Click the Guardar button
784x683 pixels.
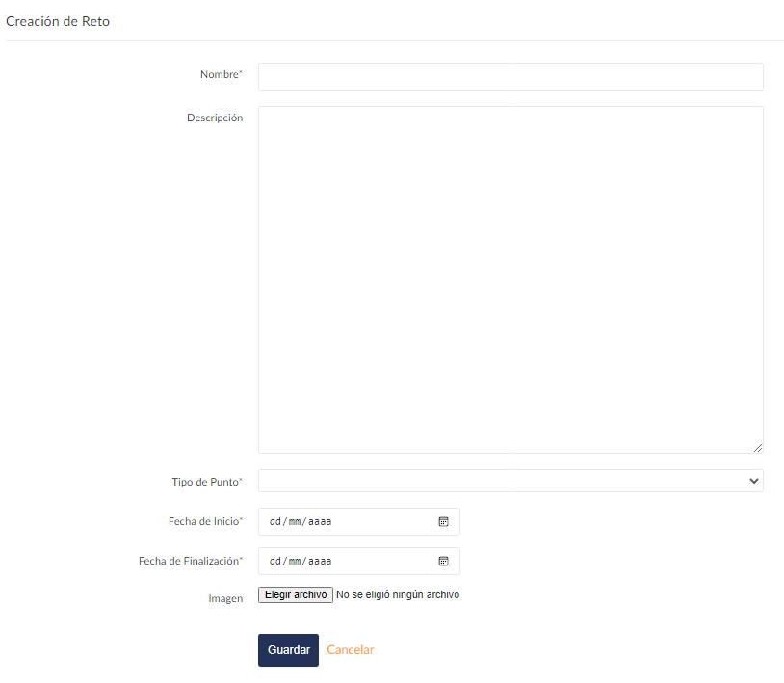(x=289, y=650)
